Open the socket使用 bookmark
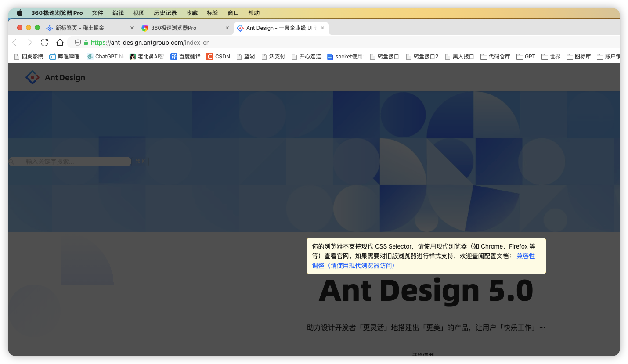 (345, 57)
